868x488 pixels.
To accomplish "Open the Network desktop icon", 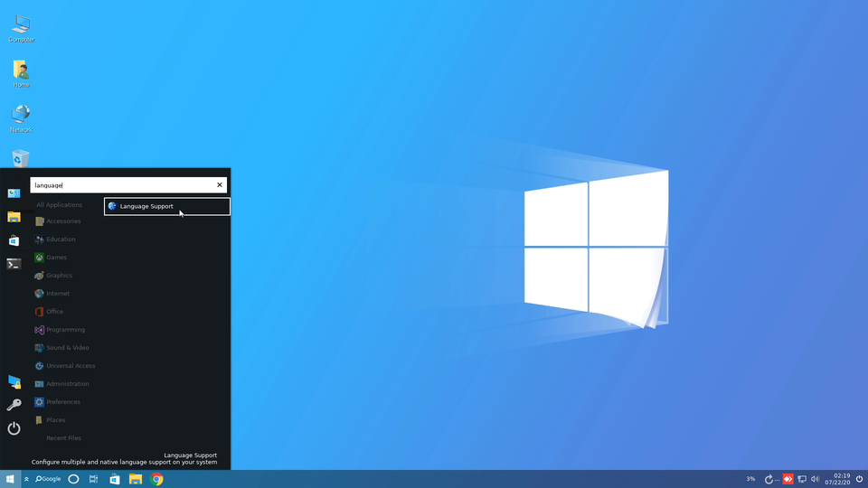I will (x=21, y=118).
